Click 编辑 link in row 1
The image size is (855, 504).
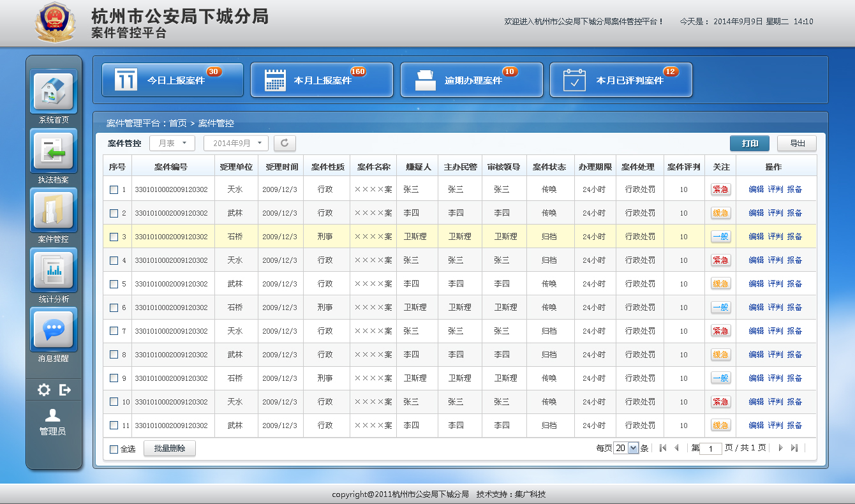point(756,189)
